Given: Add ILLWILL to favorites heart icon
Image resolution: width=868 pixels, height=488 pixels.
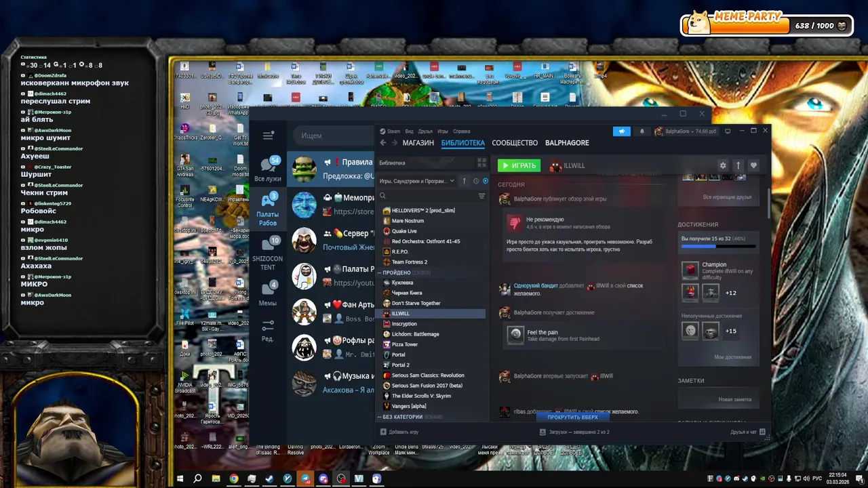Looking at the screenshot, I should 753,165.
